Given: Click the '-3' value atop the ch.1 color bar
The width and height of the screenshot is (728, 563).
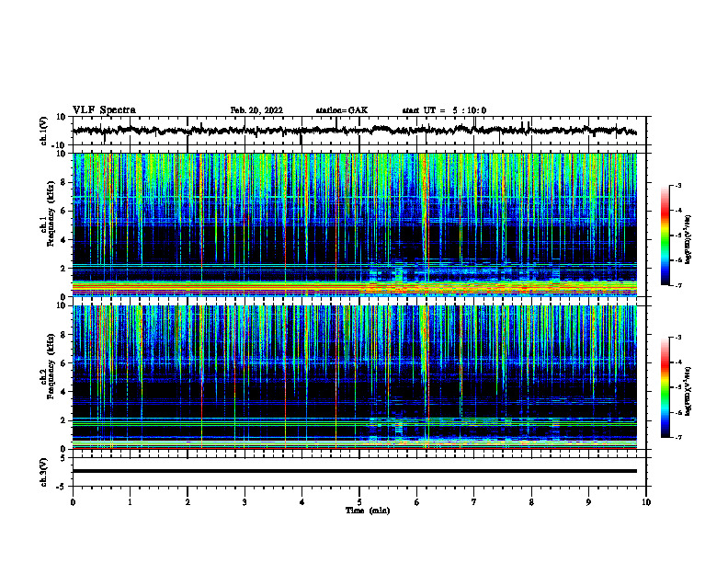Looking at the screenshot, I should point(677,186).
